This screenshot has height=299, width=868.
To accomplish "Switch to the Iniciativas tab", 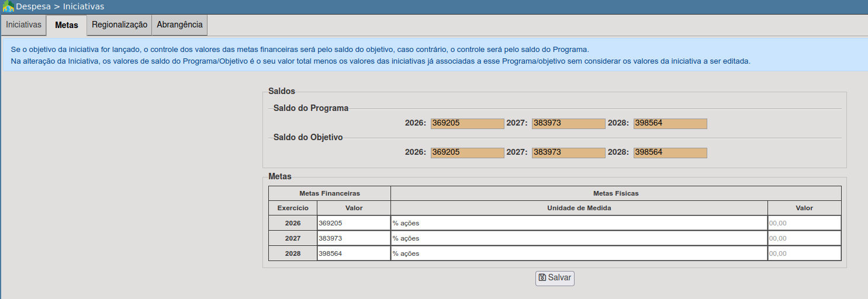I will point(23,25).
